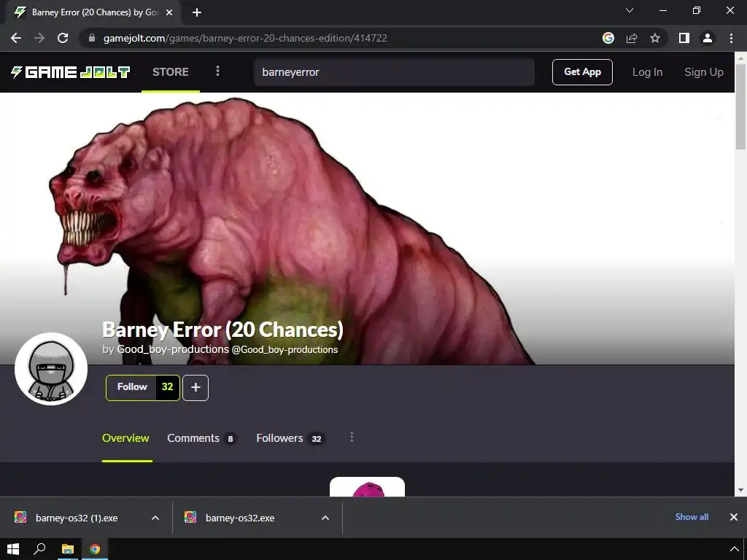The height and width of the screenshot is (560, 747).
Task: Open the more options dots beside Followers
Action: [352, 437]
